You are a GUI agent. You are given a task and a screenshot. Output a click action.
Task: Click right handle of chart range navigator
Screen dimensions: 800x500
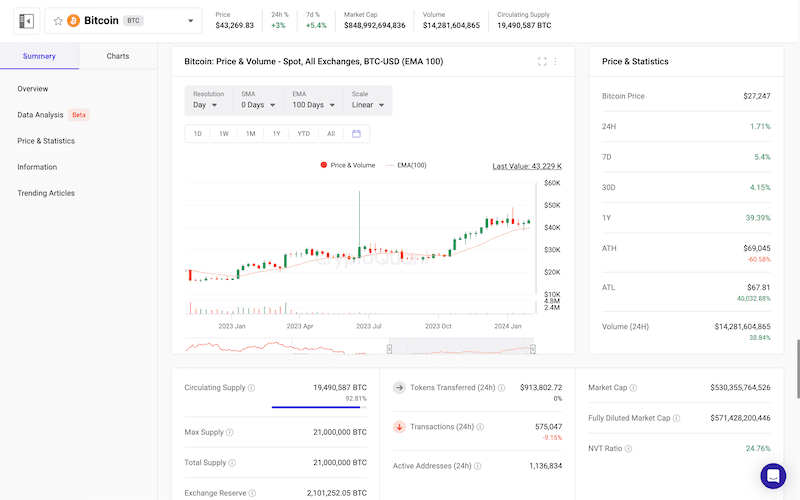pyautogui.click(x=533, y=349)
